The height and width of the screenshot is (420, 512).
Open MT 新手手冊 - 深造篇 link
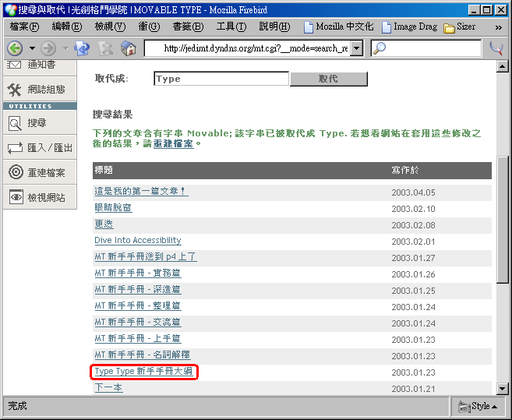point(138,289)
